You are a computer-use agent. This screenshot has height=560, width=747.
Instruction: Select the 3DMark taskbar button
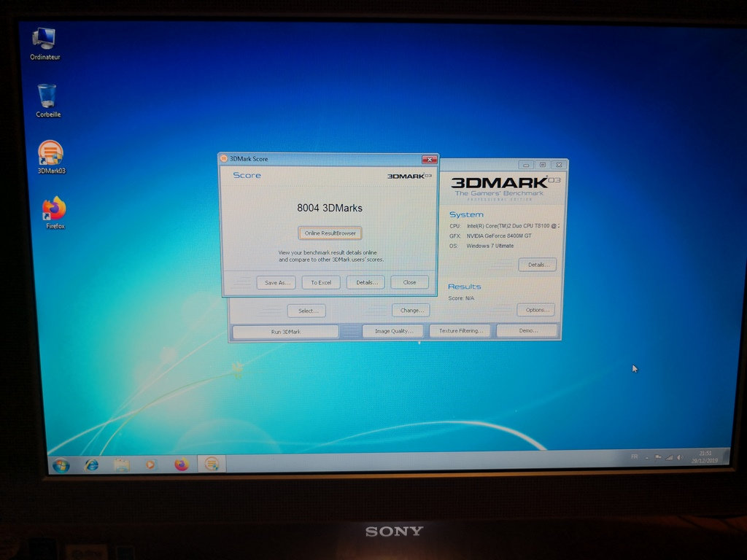point(212,463)
